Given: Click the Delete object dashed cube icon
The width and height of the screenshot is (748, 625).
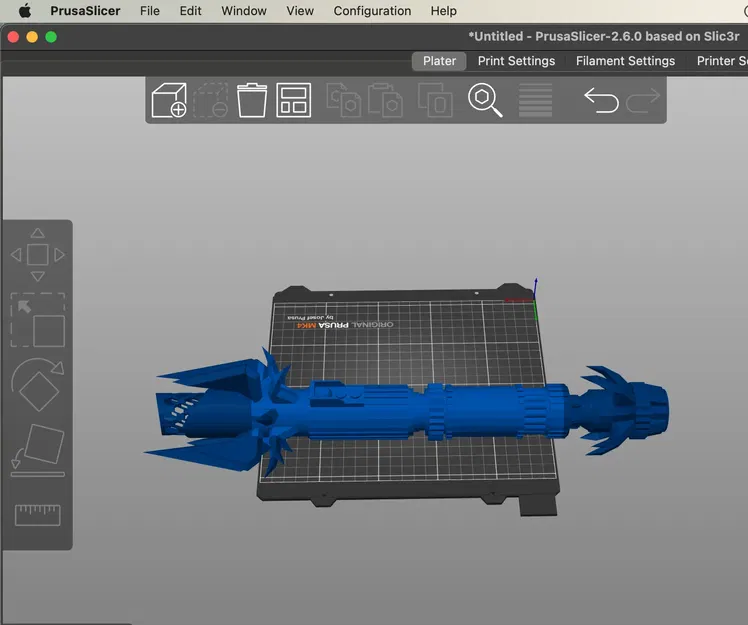Looking at the screenshot, I should (x=210, y=100).
